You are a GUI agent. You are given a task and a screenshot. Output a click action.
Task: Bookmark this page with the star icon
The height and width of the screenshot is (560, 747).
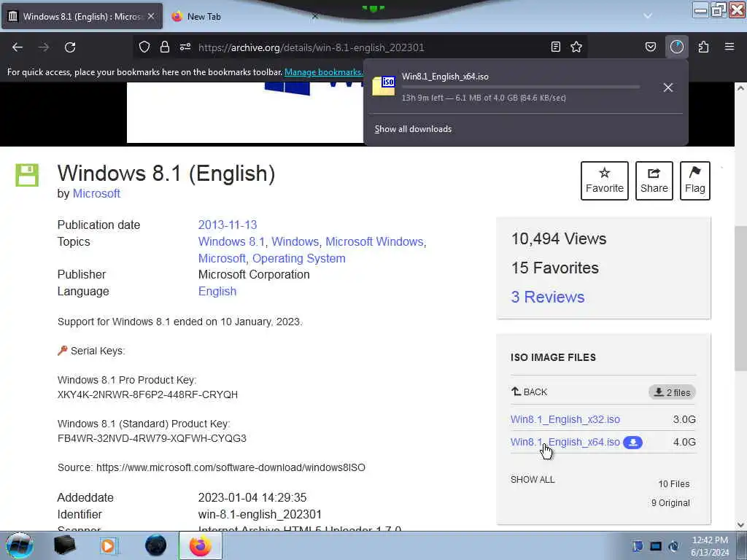(576, 47)
